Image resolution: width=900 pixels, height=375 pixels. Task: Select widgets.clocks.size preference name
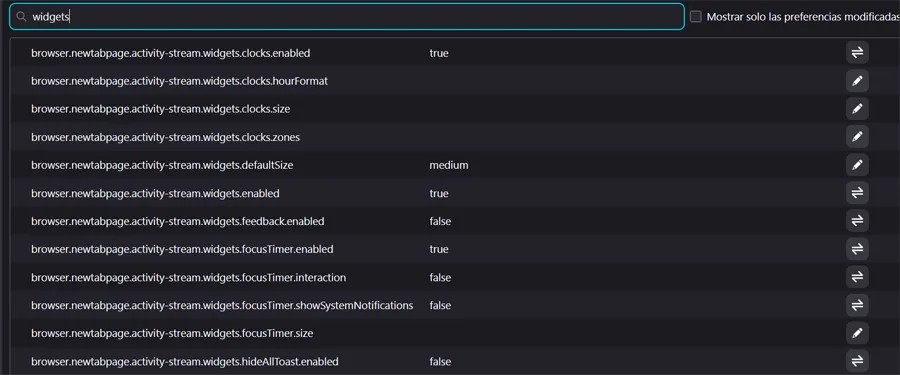pyautogui.click(x=160, y=109)
